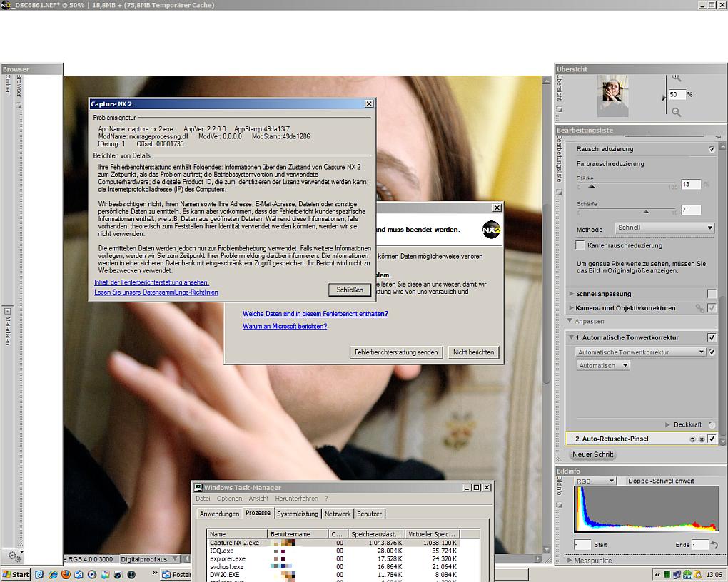The image size is (728, 582).
Task: Toggle the round checkmark beside Automatische Tonwertkorrektur dropdown
Action: tap(712, 352)
